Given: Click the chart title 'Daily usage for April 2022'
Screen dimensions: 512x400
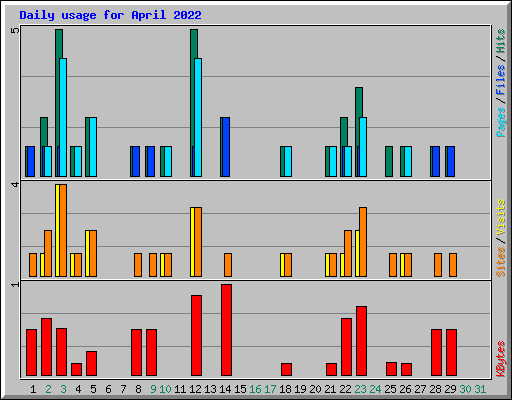Looking at the screenshot, I should (x=110, y=15).
